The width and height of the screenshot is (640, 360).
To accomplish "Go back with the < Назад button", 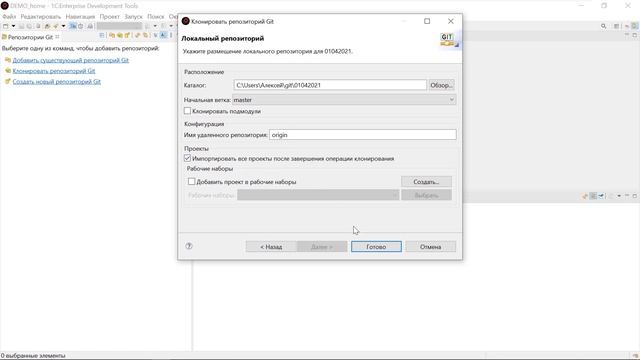I will pyautogui.click(x=271, y=247).
